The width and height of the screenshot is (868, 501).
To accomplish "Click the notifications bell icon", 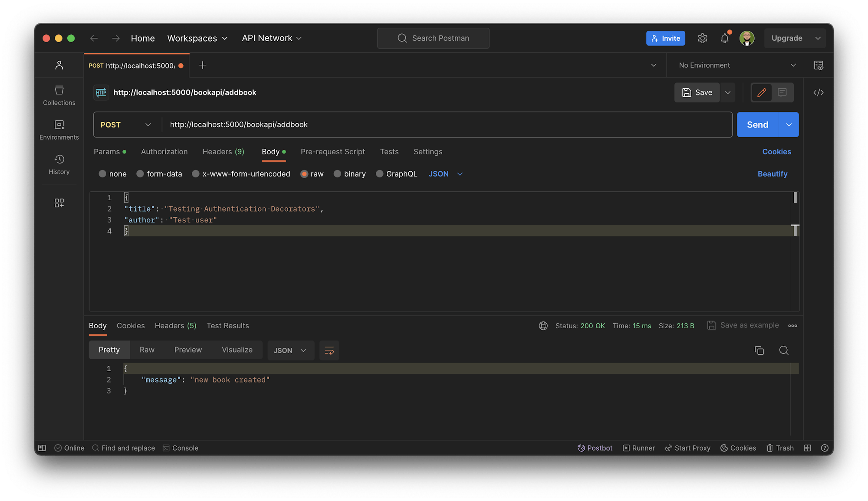I will tap(724, 38).
